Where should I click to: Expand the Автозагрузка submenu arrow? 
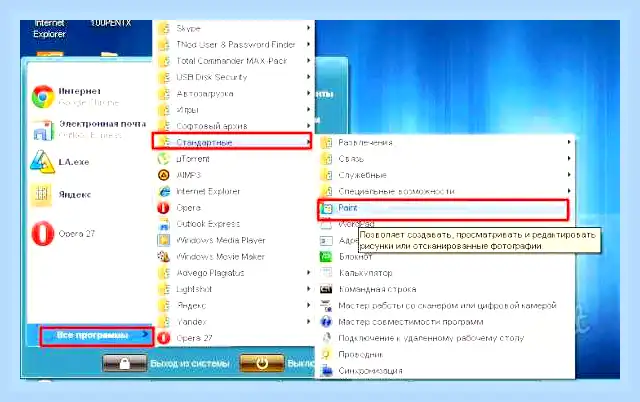pos(309,93)
